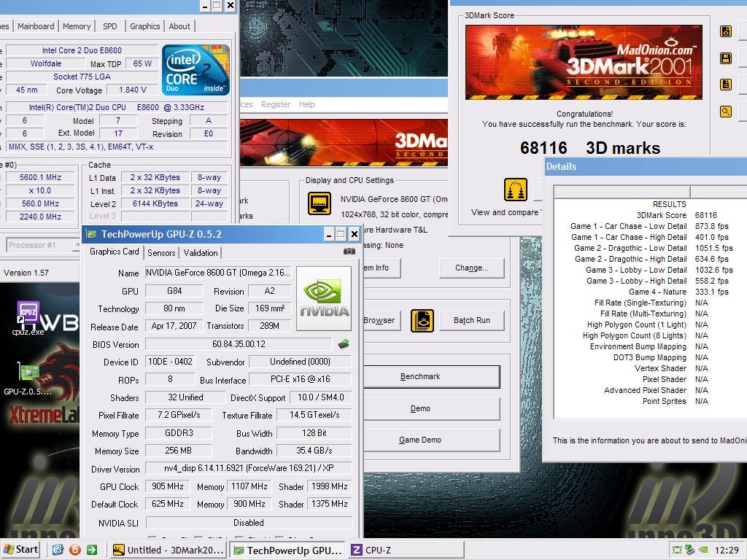Click the Level 2 cache 6144 KBytes value

pos(155,203)
